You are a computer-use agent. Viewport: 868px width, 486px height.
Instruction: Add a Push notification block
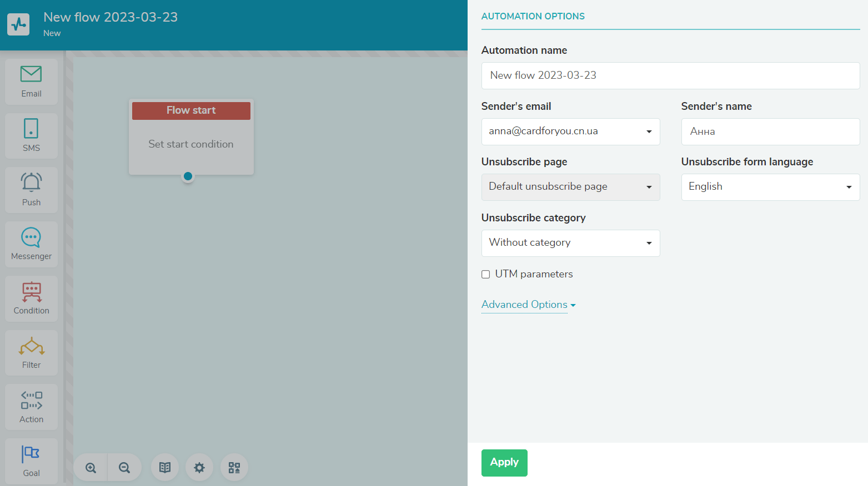coord(31,190)
